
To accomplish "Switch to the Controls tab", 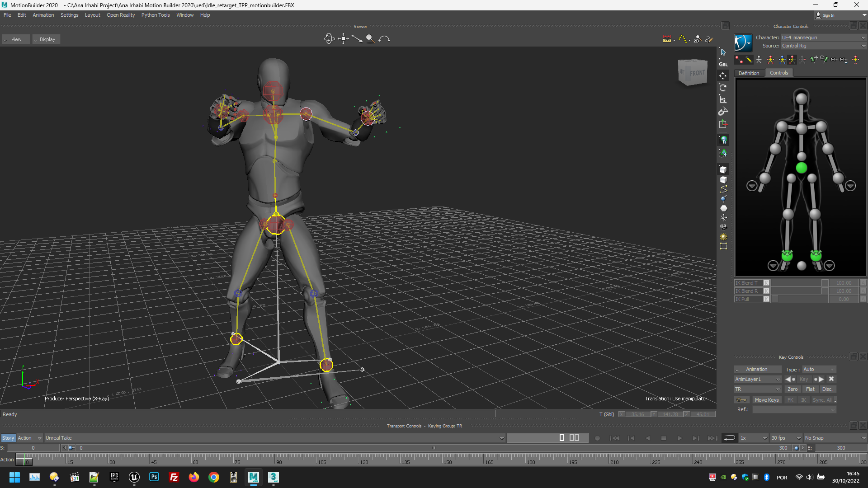I will point(779,73).
